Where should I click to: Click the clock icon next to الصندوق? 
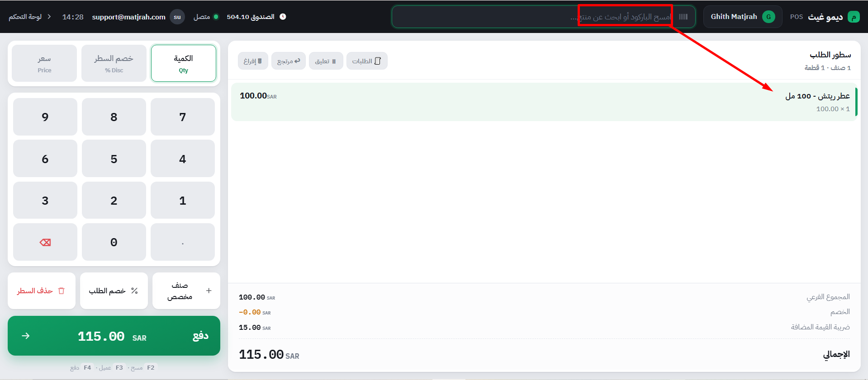(x=283, y=17)
